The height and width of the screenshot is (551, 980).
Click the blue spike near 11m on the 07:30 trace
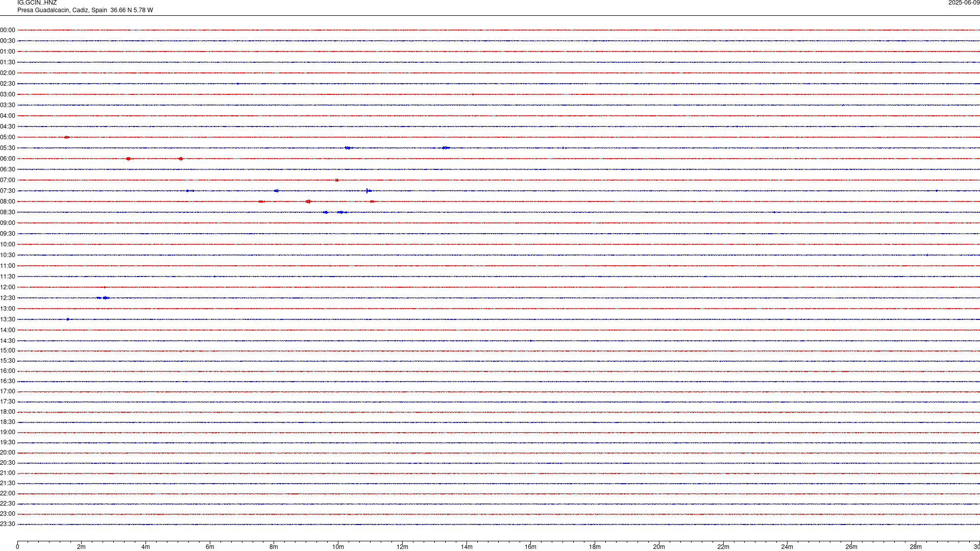(x=367, y=191)
